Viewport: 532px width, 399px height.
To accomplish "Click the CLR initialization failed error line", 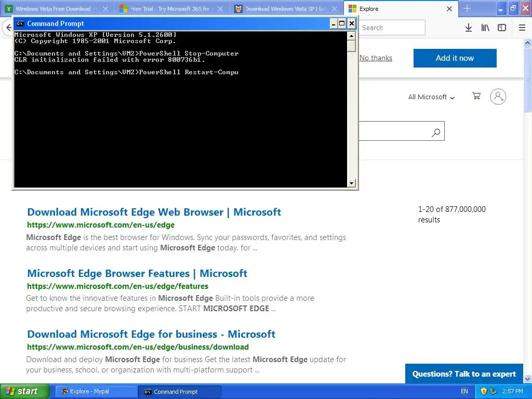I will pos(110,60).
